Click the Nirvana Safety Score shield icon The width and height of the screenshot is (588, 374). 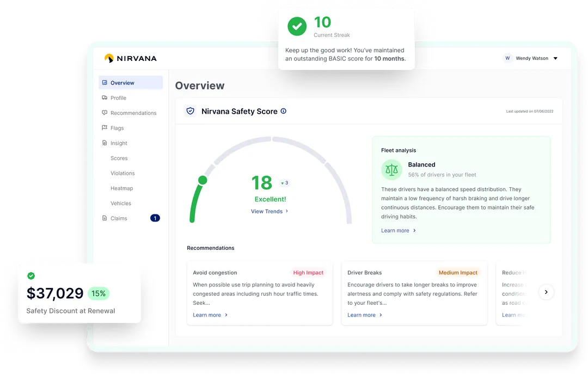click(x=190, y=111)
